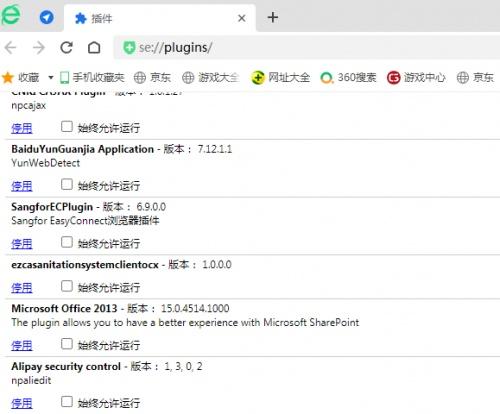Open a new tab with plus button

click(x=273, y=17)
